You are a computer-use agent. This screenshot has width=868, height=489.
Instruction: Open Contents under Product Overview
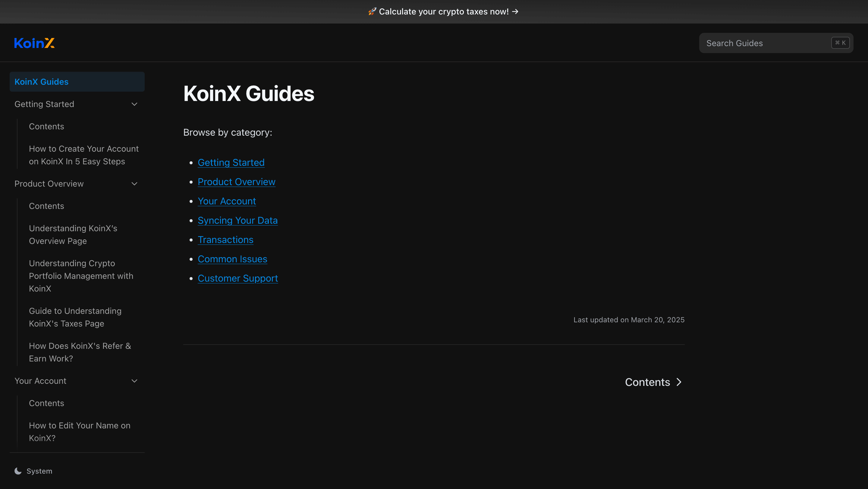46,206
